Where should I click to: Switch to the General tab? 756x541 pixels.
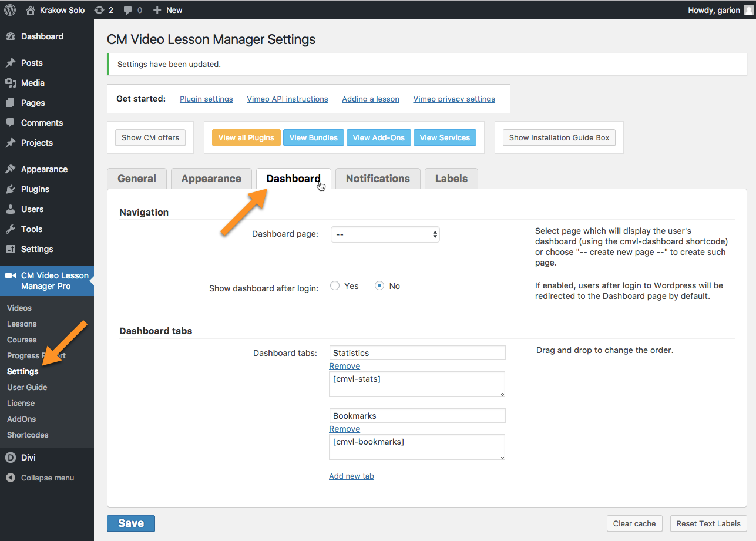[137, 179]
